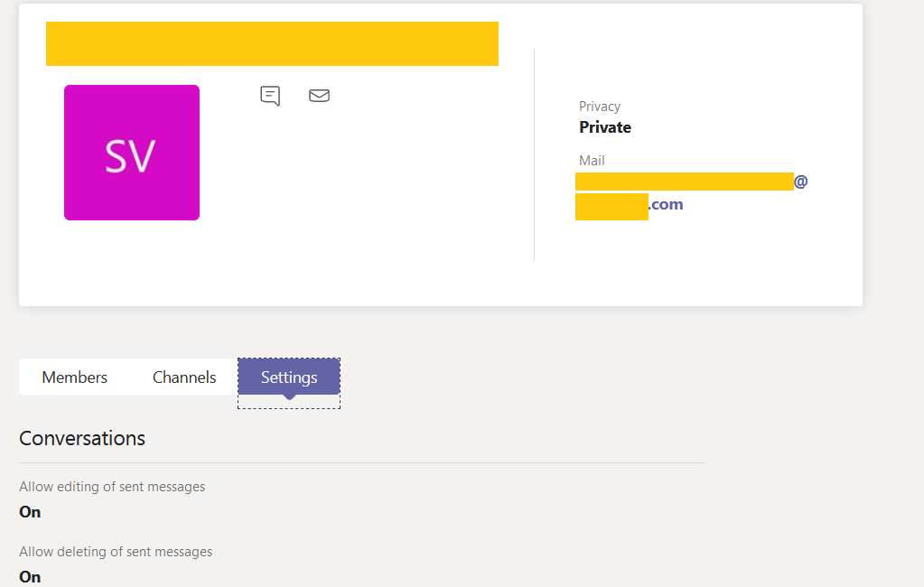Switch to the Members tab
This screenshot has width=924, height=587.
tap(75, 377)
